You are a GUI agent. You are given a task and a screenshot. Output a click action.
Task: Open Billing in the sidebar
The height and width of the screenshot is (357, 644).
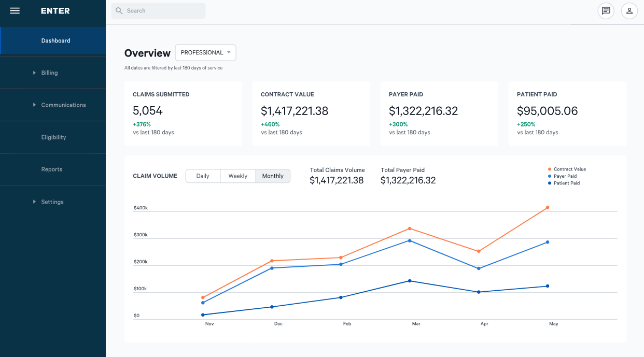click(x=53, y=73)
